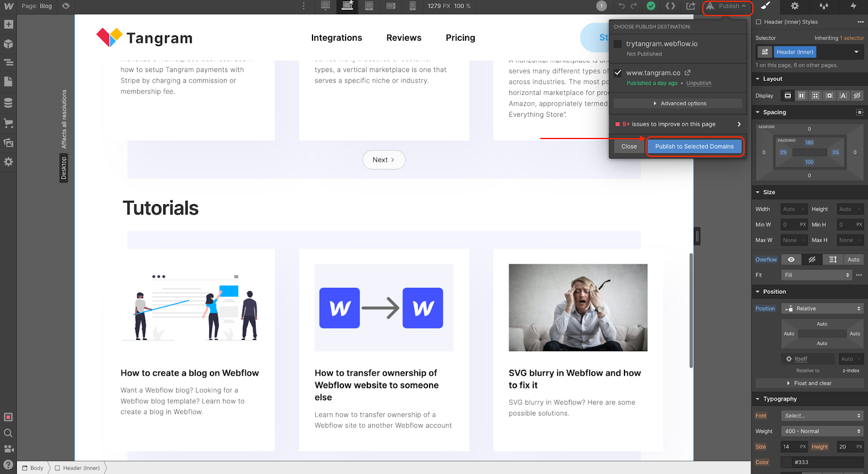Select the mobile portrait breakpoint icon
Image resolution: width=868 pixels, height=474 pixels.
coord(412,6)
